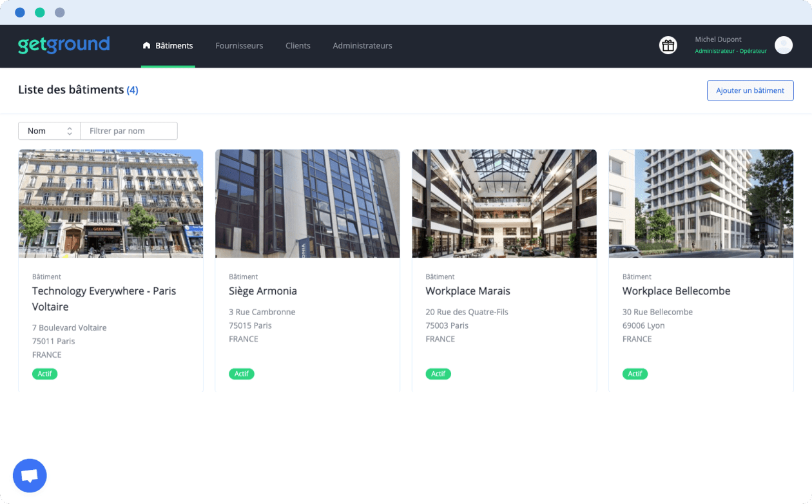Click Actif badge on Workplace Bellecombe
The height and width of the screenshot is (504, 812).
(x=635, y=374)
